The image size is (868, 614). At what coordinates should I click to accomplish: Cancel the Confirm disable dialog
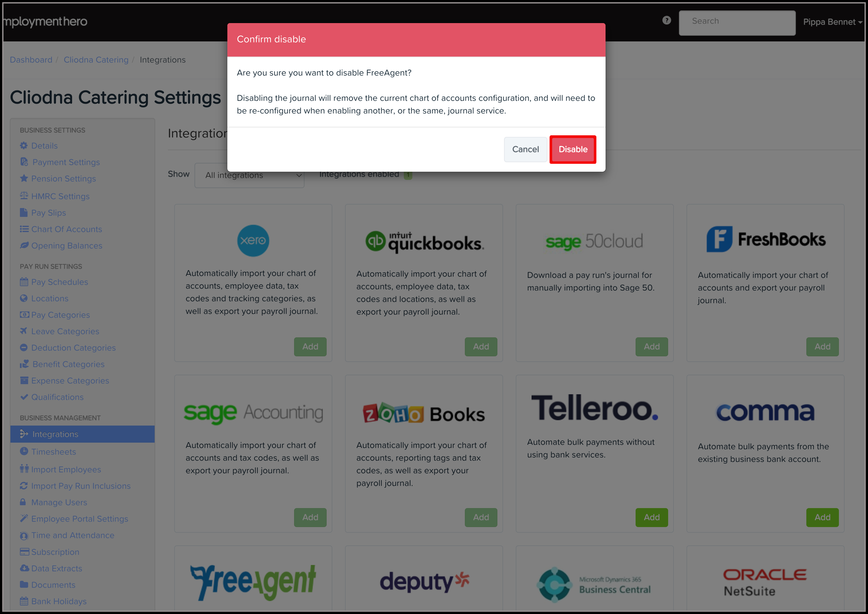tap(525, 149)
